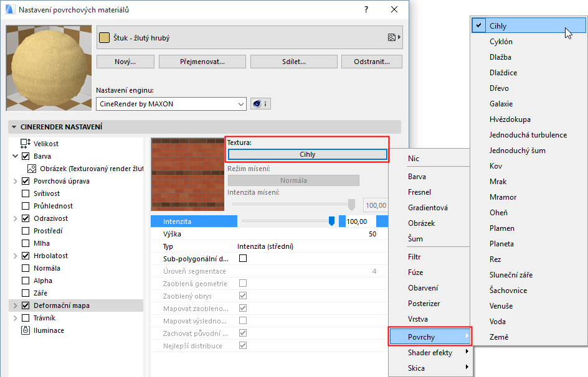Screen dimensions: 588x377
Task: Click the Obrázek image icon under Barva
Action: tap(32, 169)
